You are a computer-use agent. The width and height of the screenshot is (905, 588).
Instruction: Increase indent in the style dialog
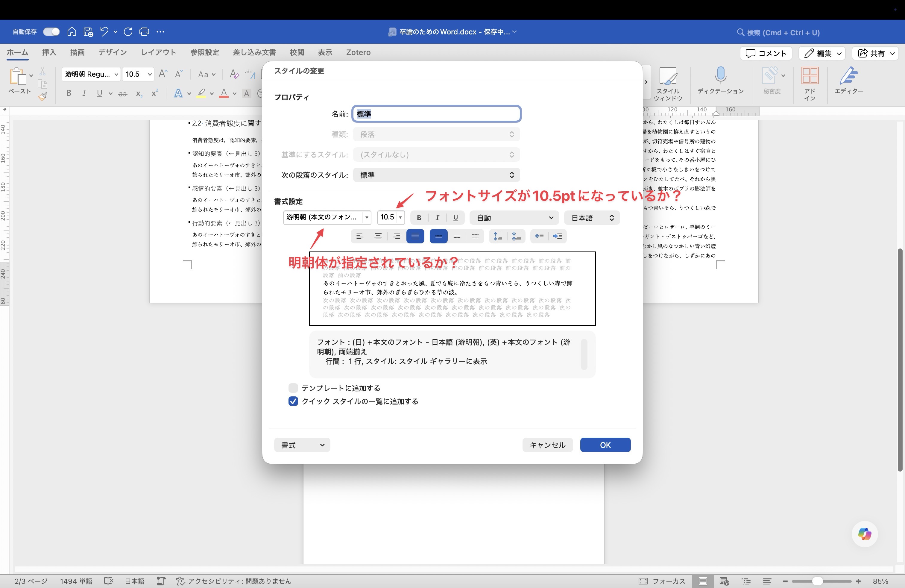pyautogui.click(x=558, y=236)
